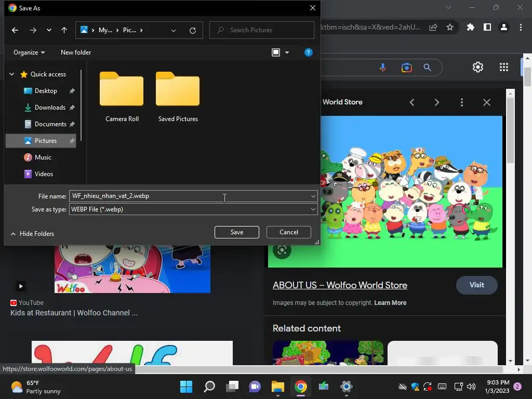Show next image in preview panel
Screen dimensions: 532x399
436,102
